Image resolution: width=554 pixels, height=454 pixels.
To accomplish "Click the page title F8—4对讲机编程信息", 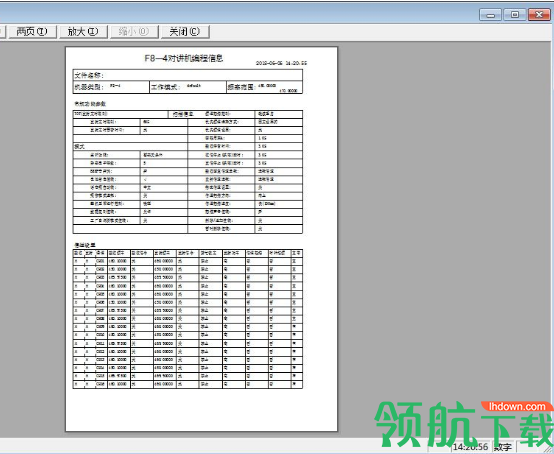I will (x=184, y=58).
